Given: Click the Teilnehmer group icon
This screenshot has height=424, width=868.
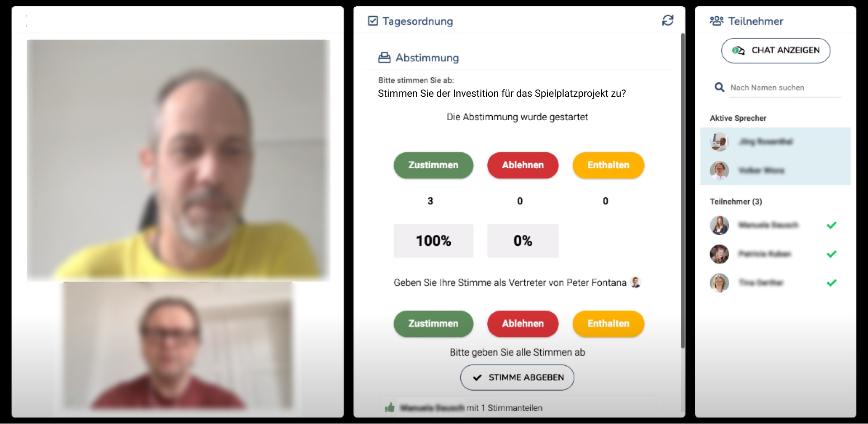Looking at the screenshot, I should click(717, 21).
